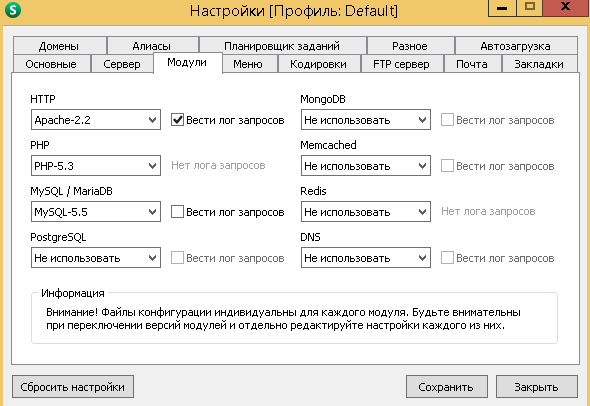
Task: Select the Автозагрузка tab
Action: click(x=516, y=46)
